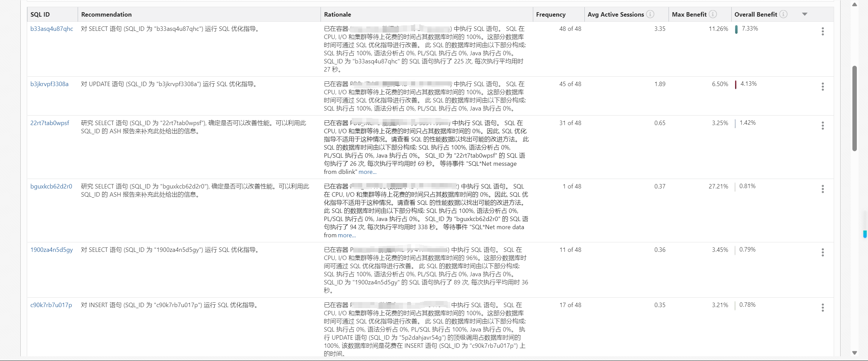Click the scrollbar down arrow
This screenshot has height=361, width=868.
point(854,353)
